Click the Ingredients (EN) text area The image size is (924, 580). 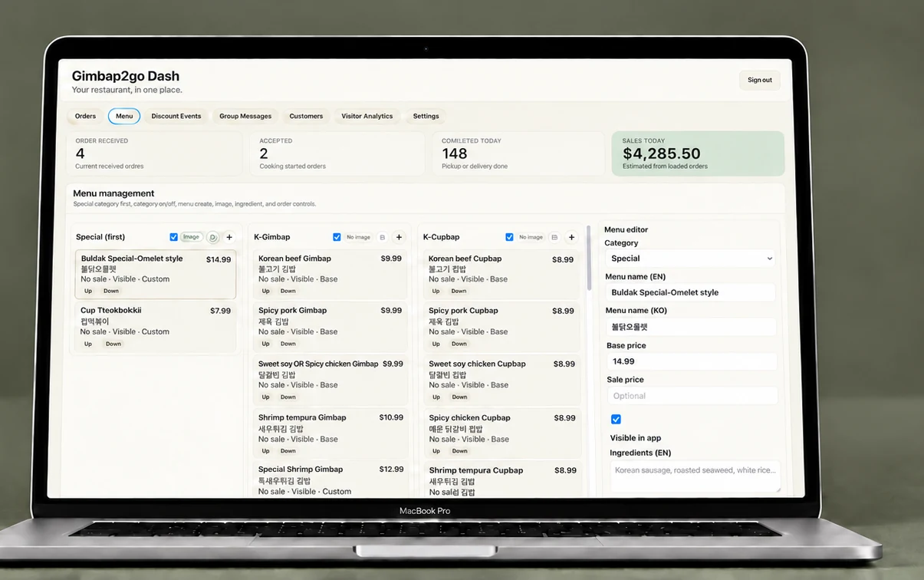[695, 476]
